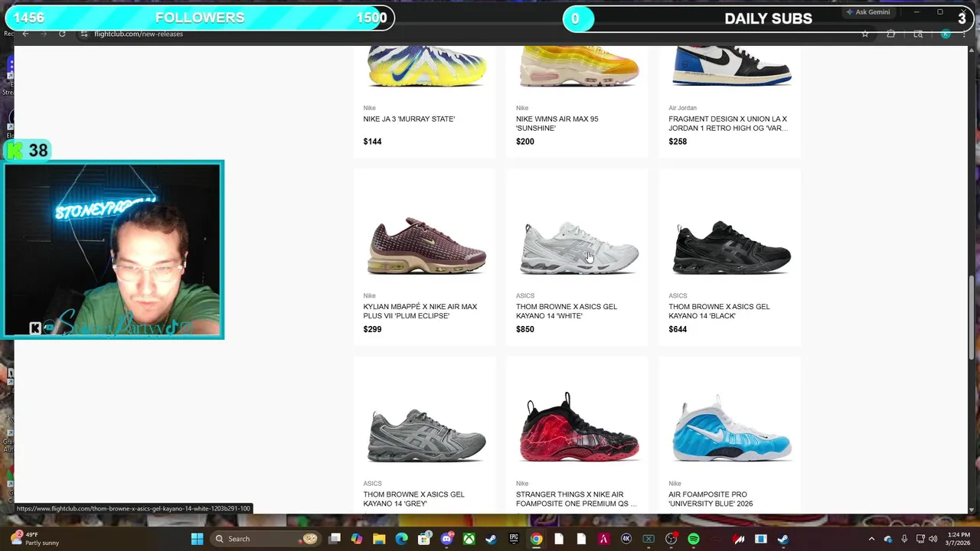
Task: Show hidden system tray icons
Action: [871, 539]
